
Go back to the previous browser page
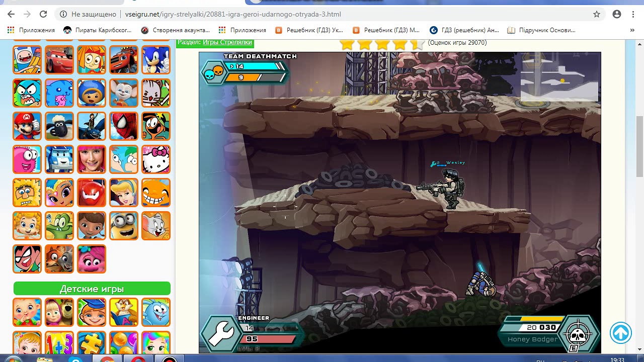click(x=11, y=14)
